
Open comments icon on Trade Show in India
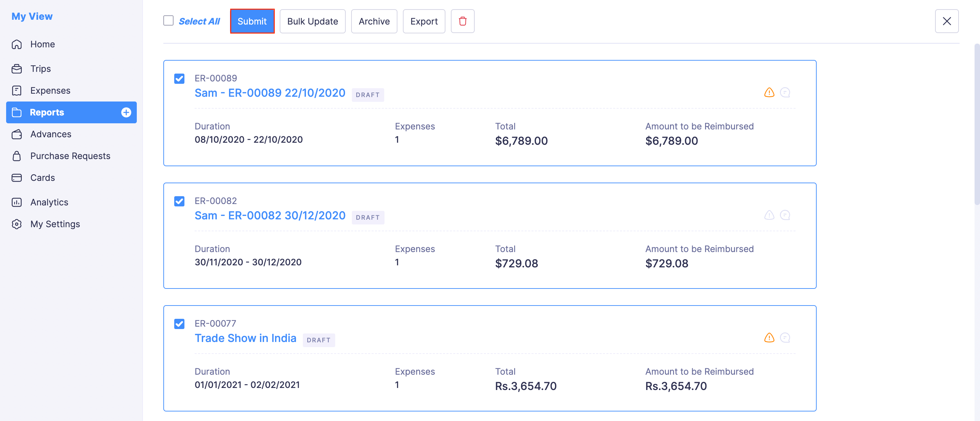pyautogui.click(x=786, y=337)
